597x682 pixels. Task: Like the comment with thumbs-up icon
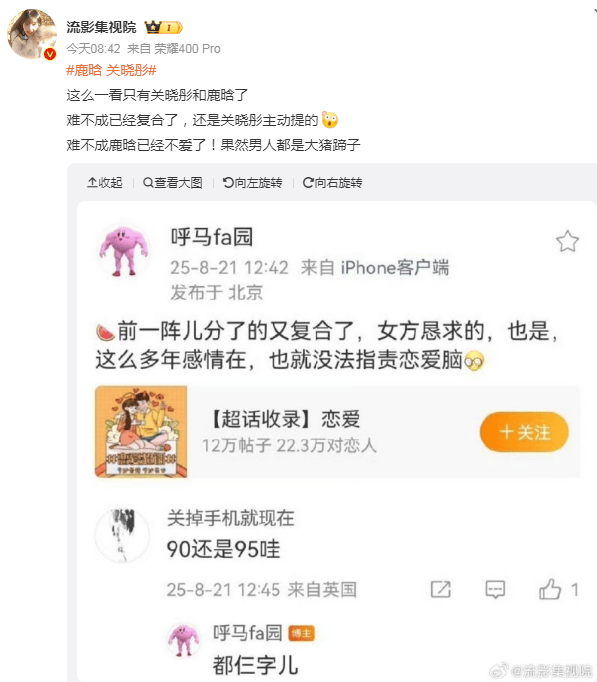click(x=550, y=589)
